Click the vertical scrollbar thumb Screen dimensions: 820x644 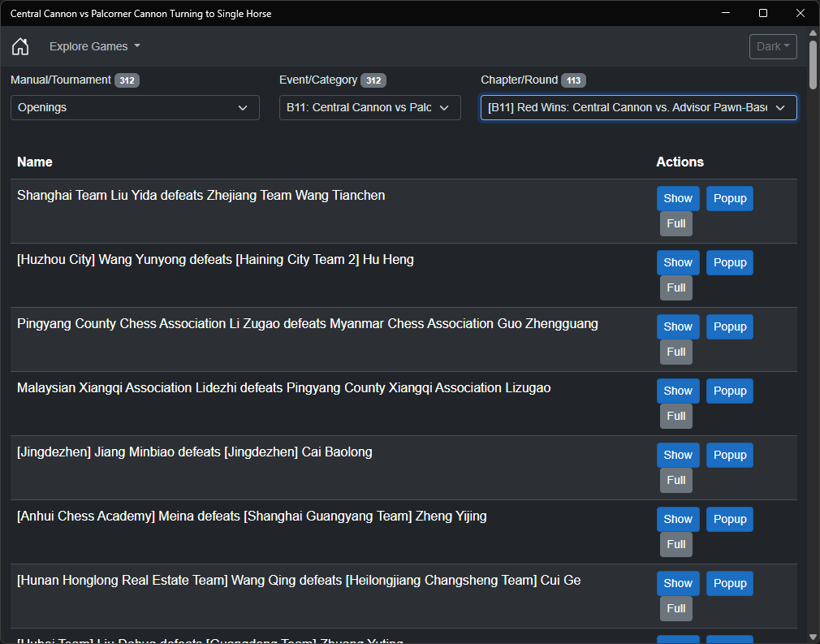click(813, 65)
